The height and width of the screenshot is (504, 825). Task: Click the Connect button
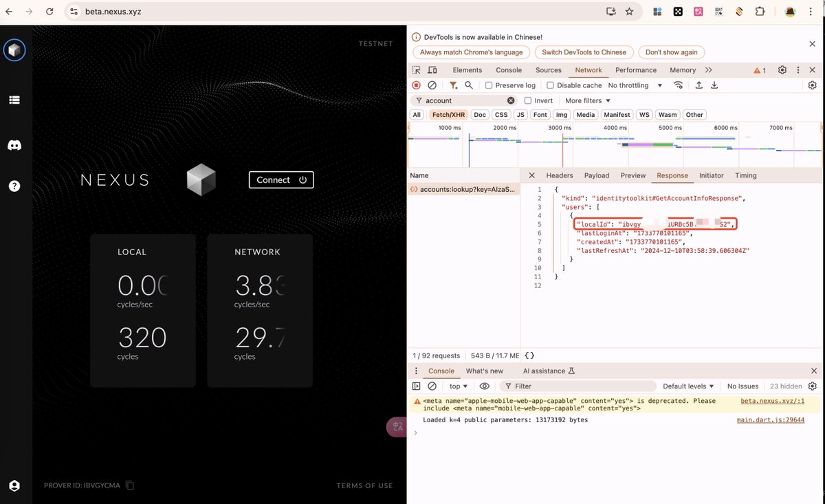pos(281,179)
